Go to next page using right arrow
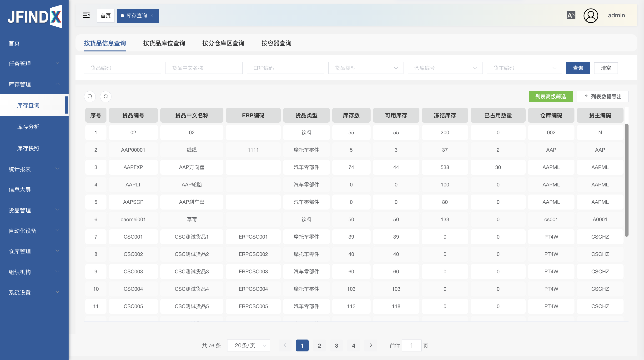The width and height of the screenshot is (644, 360). pos(371,345)
